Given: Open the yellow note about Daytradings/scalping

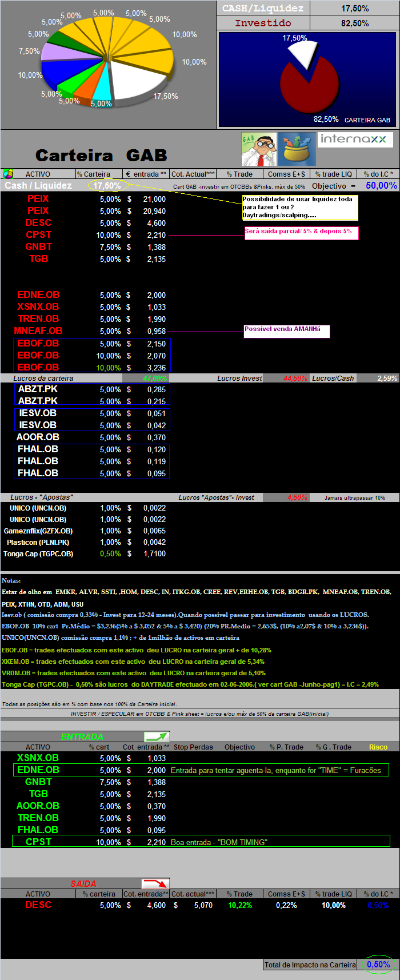Looking at the screenshot, I should [300, 208].
